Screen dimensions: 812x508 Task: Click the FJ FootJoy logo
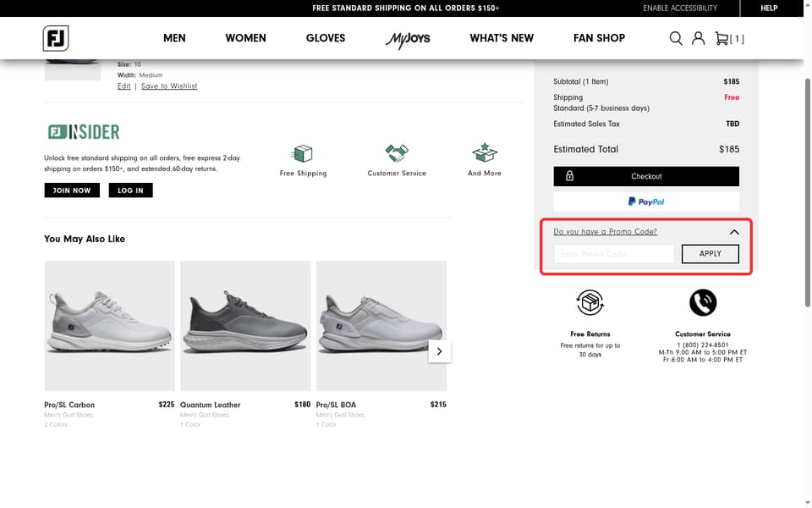pyautogui.click(x=56, y=38)
